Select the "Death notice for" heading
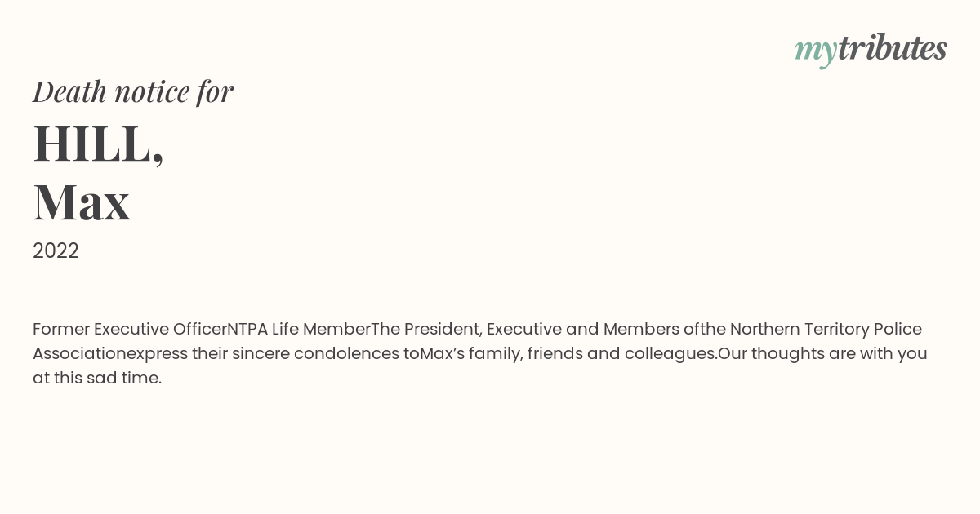The width and height of the screenshot is (980, 514). pos(133,91)
